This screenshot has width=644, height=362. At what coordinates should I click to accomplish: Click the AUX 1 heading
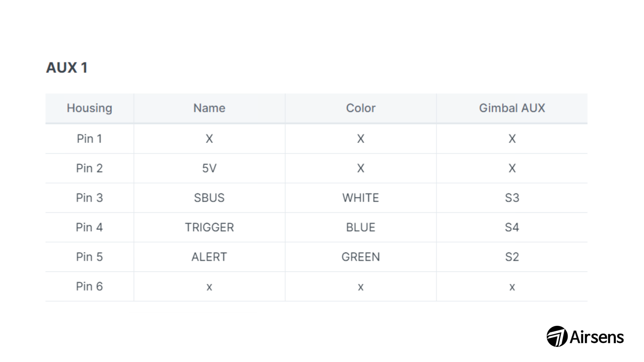click(x=67, y=68)
